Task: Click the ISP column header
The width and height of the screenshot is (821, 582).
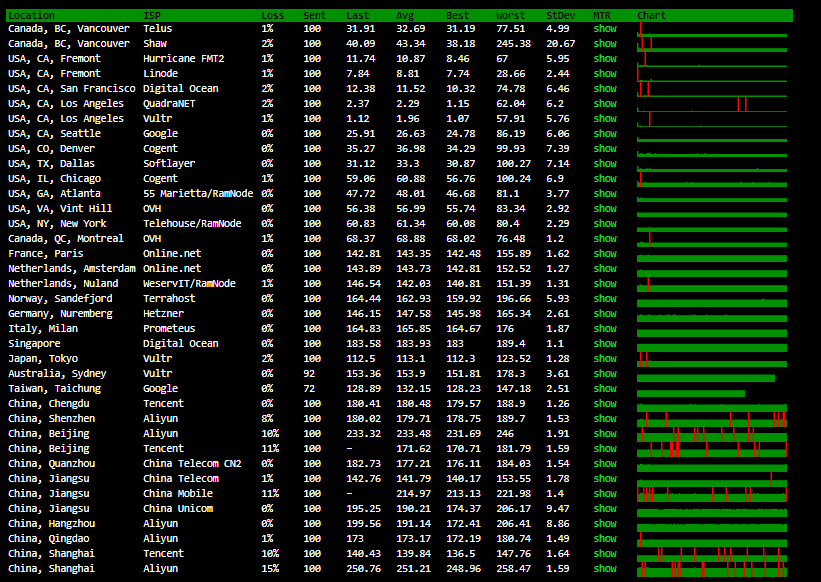Action: point(152,16)
